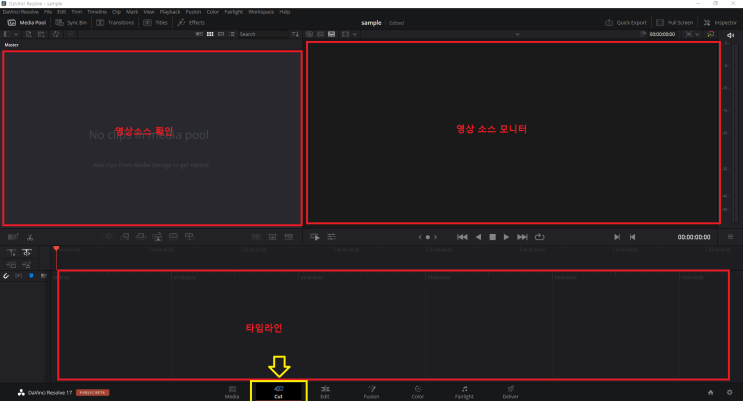The height and width of the screenshot is (401, 743).
Task: Click the blue marker icon
Action: pyautogui.click(x=31, y=275)
